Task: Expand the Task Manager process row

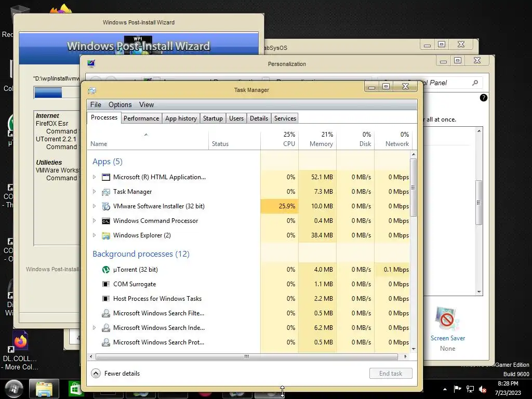Action: pos(95,191)
